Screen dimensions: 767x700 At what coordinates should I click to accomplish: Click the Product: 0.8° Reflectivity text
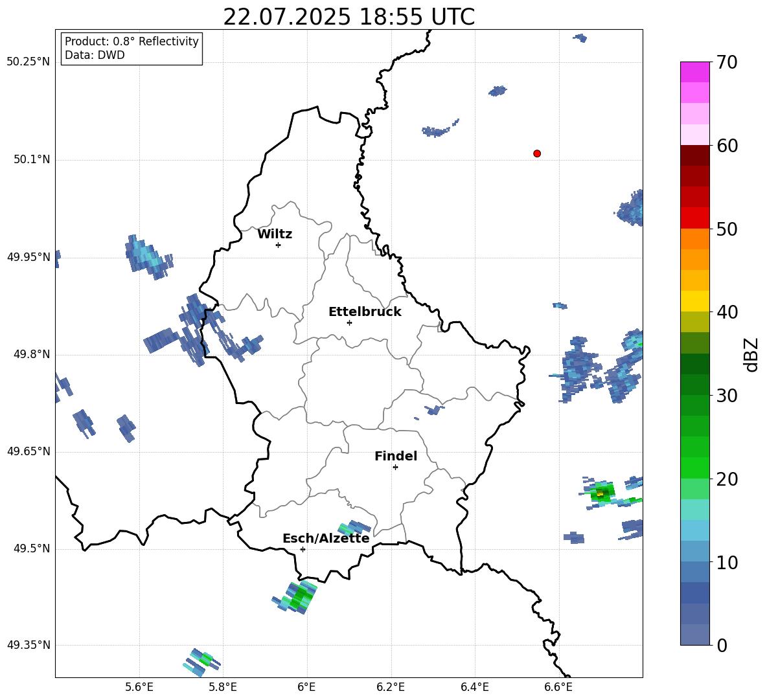(132, 41)
